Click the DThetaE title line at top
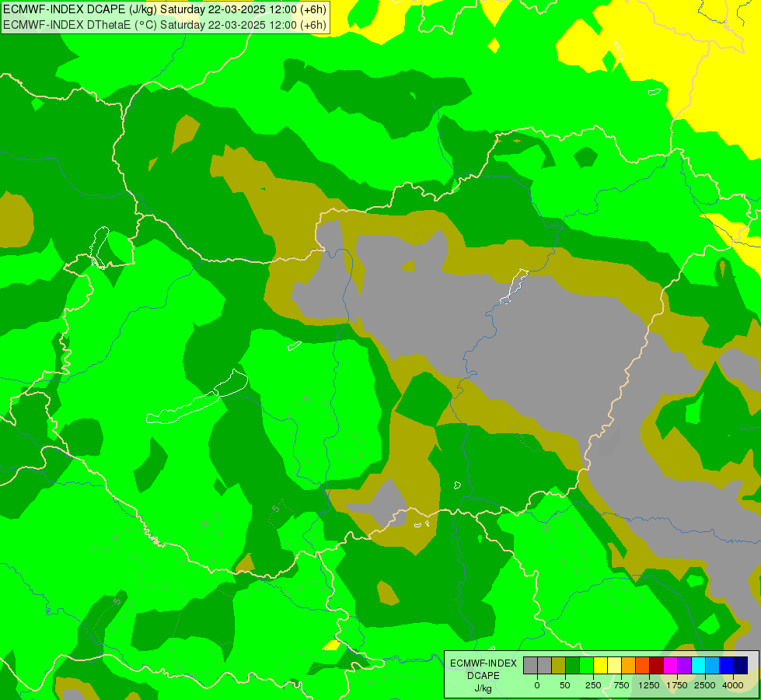This screenshot has height=700, width=761. [x=165, y=25]
